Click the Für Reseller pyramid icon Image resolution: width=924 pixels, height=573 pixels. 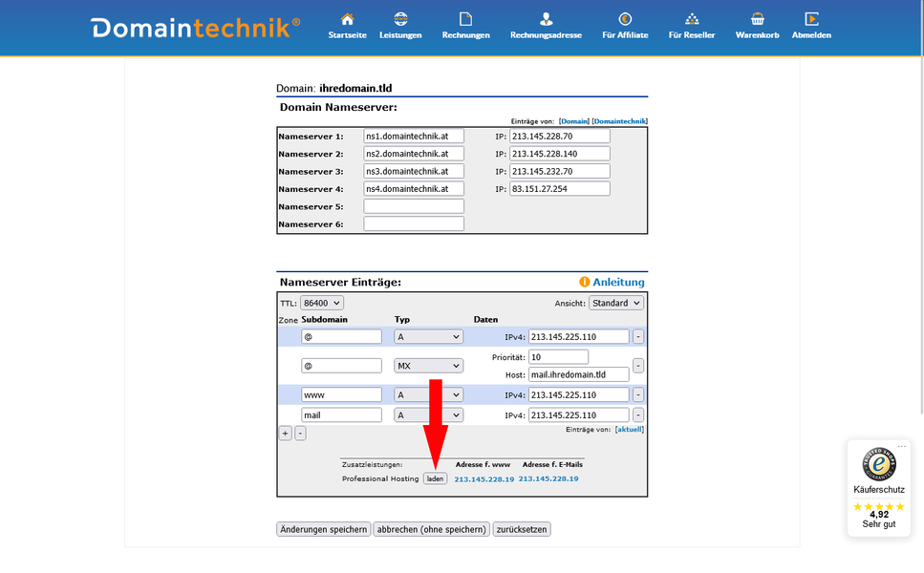691,18
